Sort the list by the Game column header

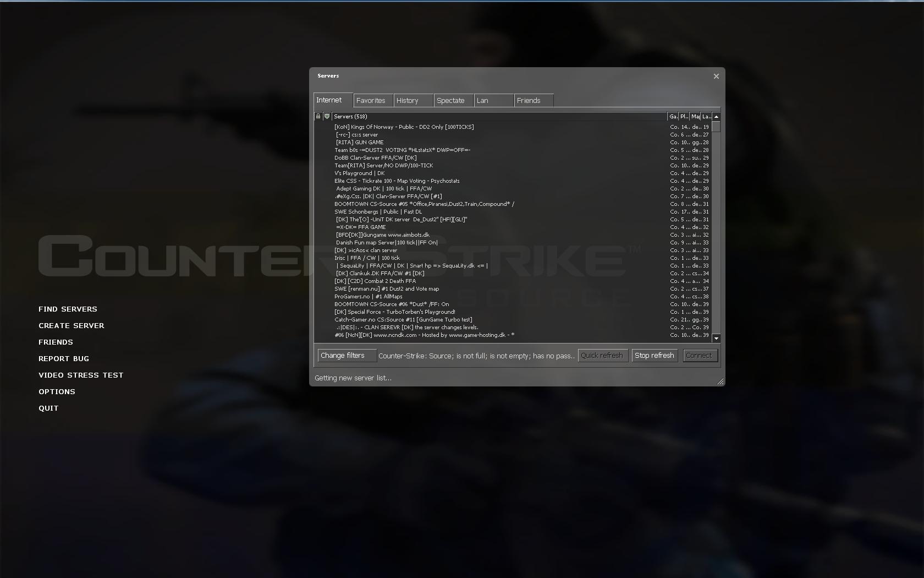click(673, 116)
